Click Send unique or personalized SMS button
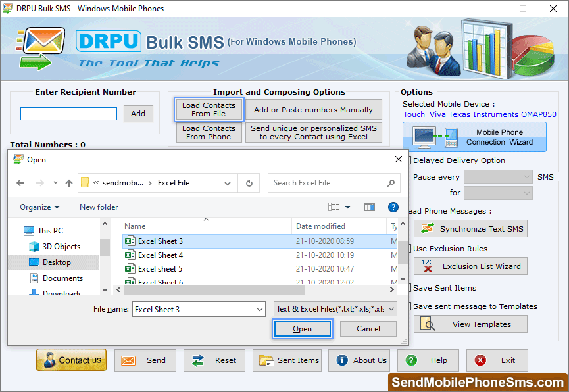Screen dimensions: 569x392 pos(314,132)
